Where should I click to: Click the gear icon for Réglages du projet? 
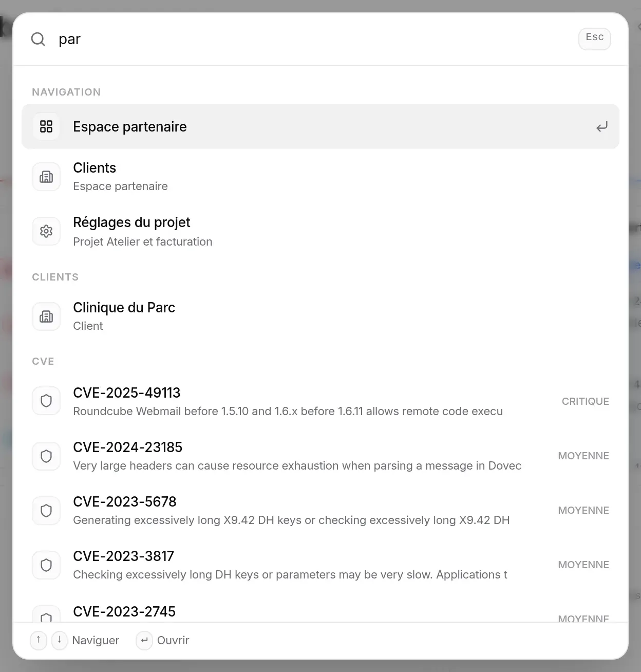[46, 231]
